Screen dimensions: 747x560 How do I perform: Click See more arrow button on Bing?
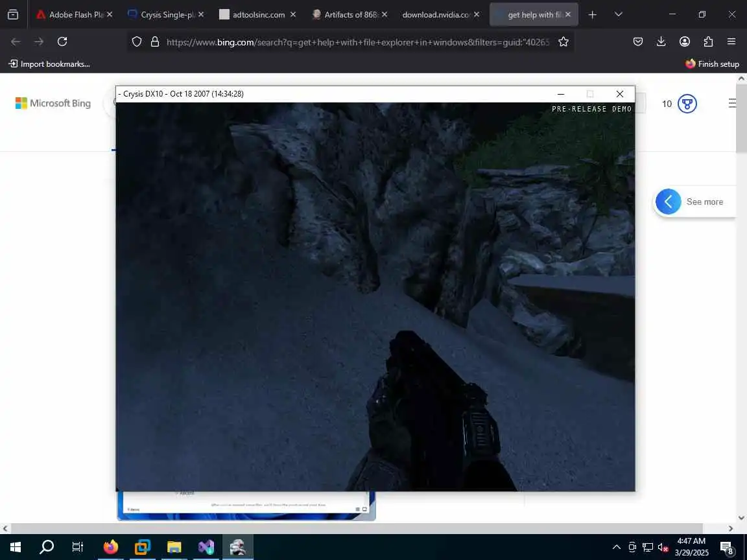[669, 202]
